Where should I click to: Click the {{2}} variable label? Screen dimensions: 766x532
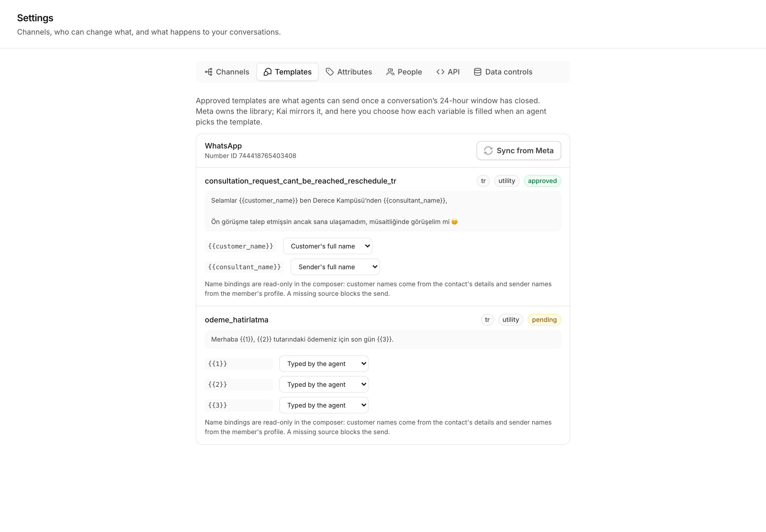pos(239,384)
